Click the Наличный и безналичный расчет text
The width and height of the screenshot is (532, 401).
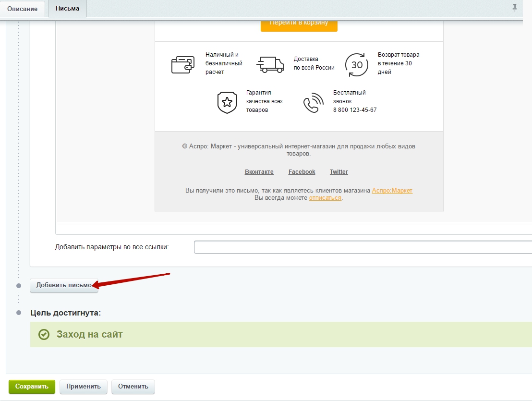[224, 63]
